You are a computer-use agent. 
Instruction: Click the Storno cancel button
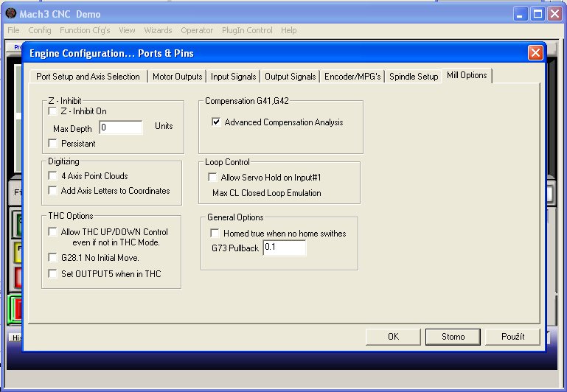click(x=453, y=337)
